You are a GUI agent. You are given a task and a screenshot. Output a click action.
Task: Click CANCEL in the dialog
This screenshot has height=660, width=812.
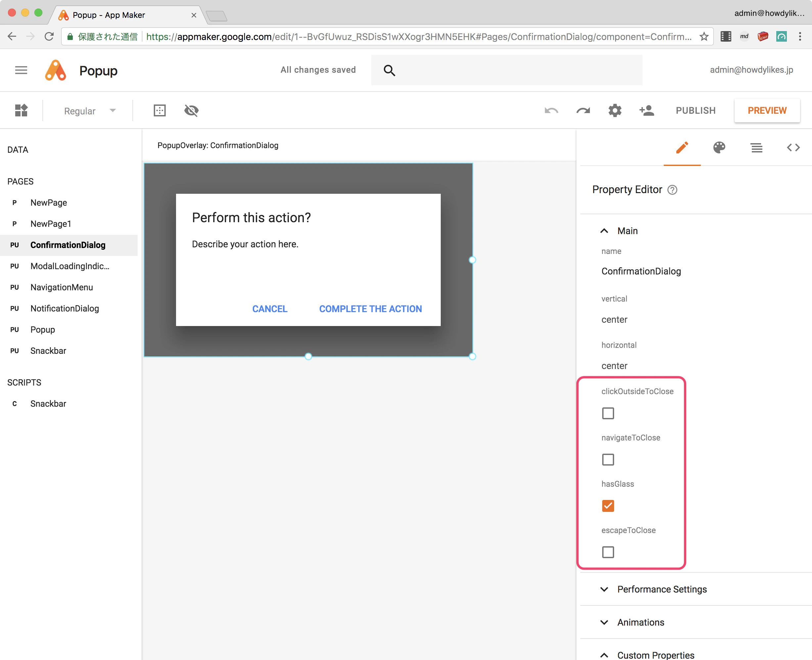tap(270, 309)
